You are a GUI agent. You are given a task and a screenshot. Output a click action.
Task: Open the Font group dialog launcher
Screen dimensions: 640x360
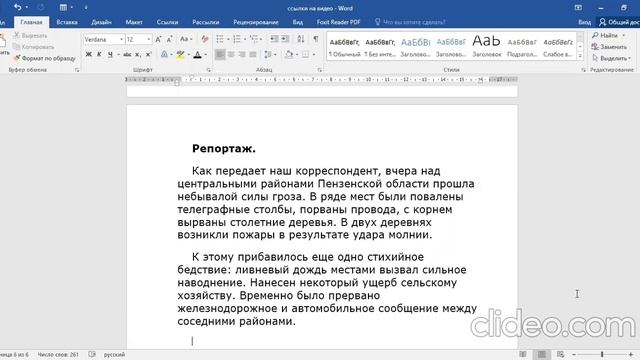209,70
